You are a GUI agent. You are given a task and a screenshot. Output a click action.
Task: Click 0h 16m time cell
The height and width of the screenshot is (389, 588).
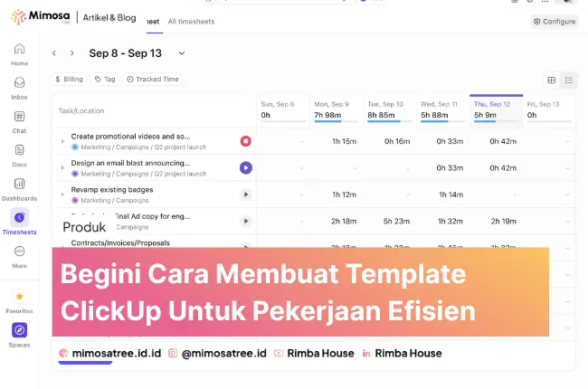pos(397,141)
